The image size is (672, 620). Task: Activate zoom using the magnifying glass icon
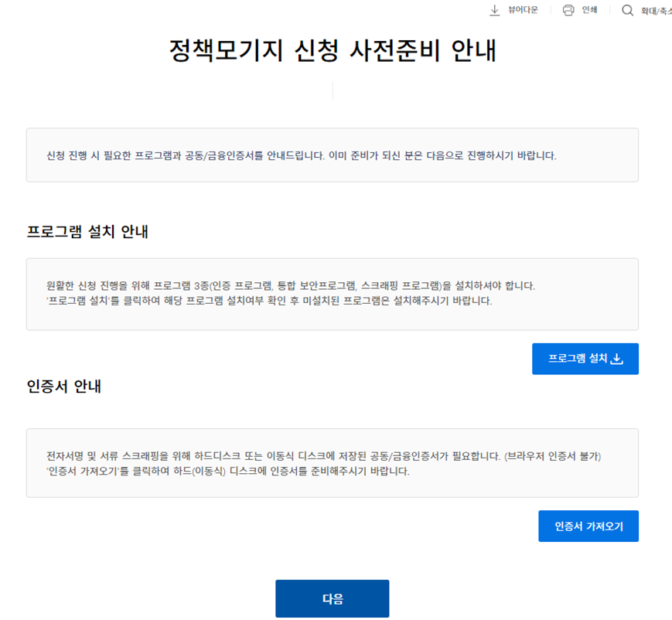(x=627, y=10)
